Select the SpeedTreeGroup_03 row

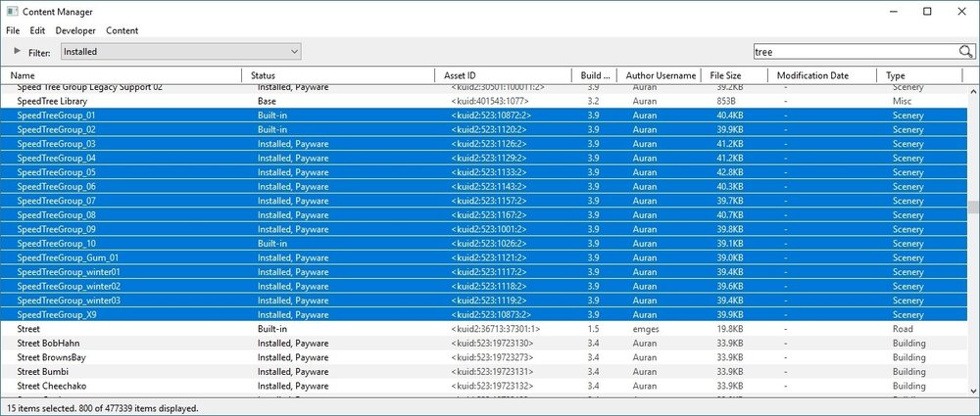pos(484,144)
